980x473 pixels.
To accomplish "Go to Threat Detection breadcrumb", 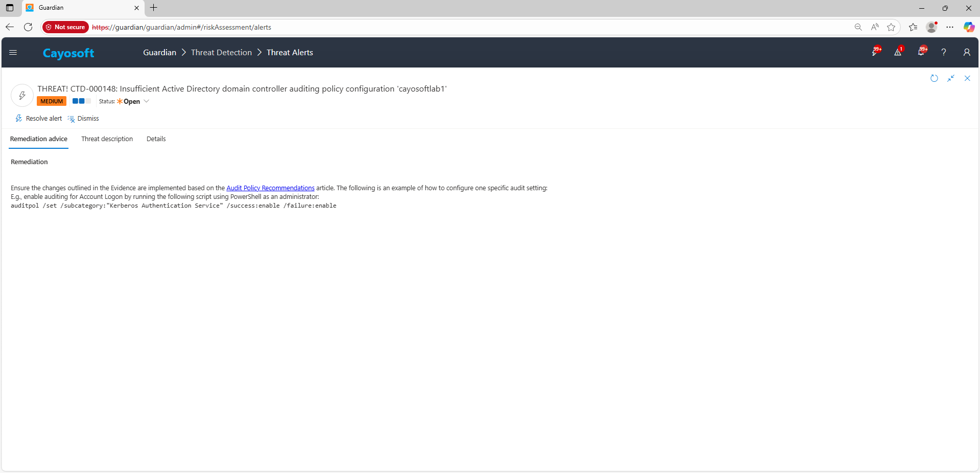I will click(x=221, y=53).
